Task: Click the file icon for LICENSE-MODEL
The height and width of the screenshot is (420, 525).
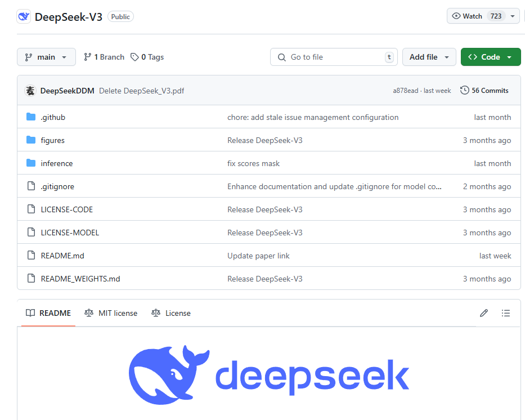Action: (x=31, y=232)
